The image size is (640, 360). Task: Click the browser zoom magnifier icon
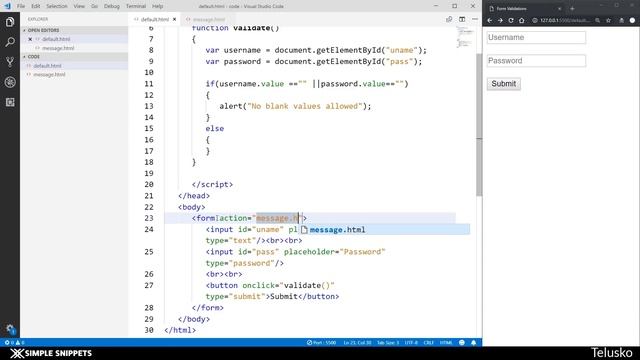coord(598,20)
